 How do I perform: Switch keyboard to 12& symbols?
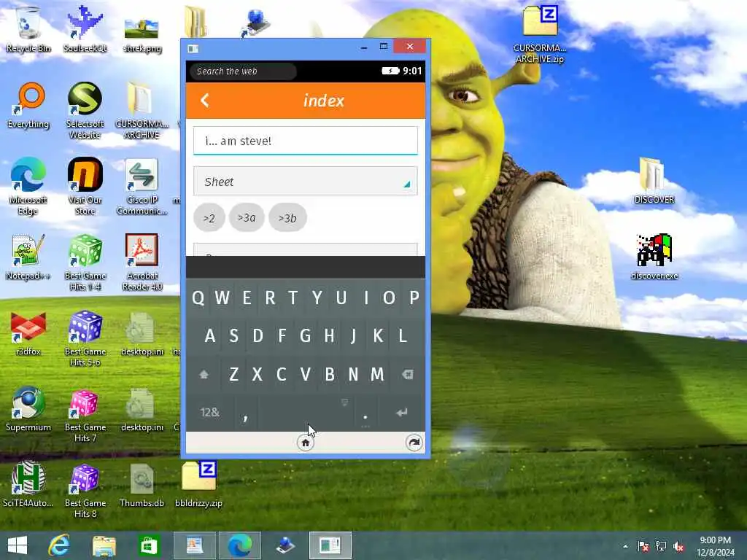tap(210, 413)
